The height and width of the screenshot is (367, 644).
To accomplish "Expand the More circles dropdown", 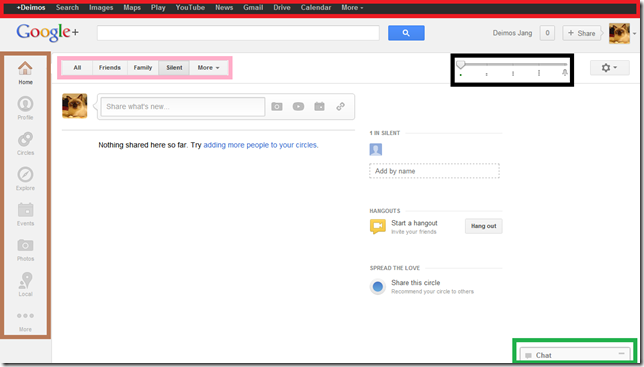I will (x=208, y=68).
